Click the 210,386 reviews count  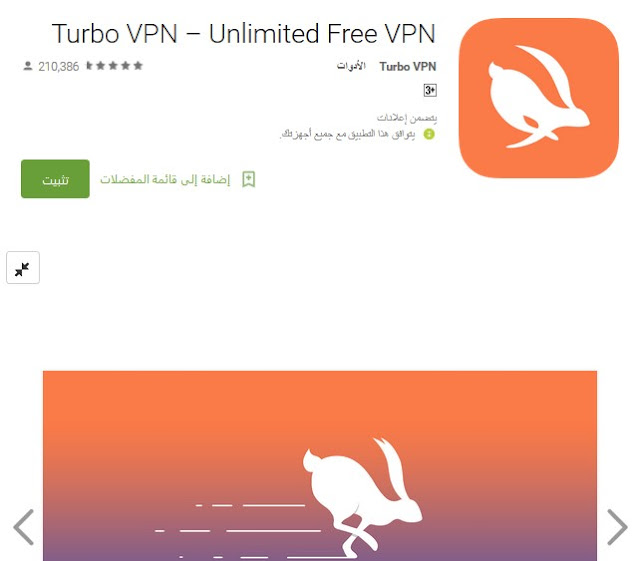pyautogui.click(x=59, y=66)
